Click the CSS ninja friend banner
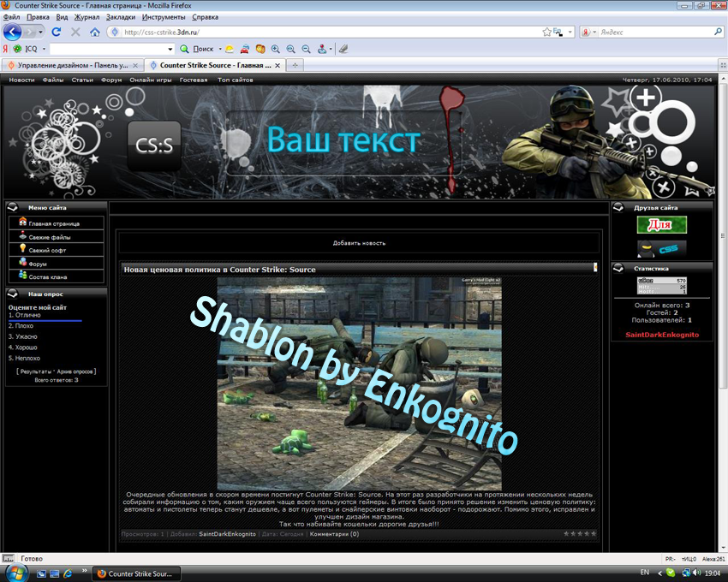The width and height of the screenshot is (728, 582). (x=661, y=249)
